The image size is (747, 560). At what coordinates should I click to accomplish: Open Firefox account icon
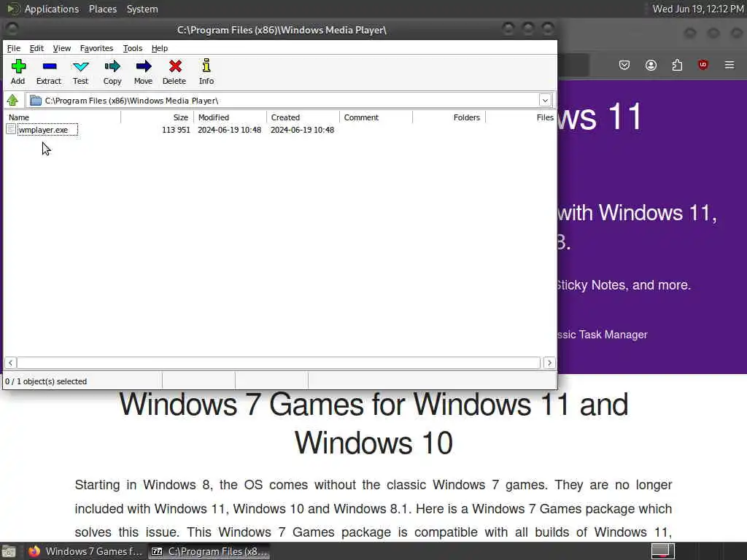tap(651, 65)
